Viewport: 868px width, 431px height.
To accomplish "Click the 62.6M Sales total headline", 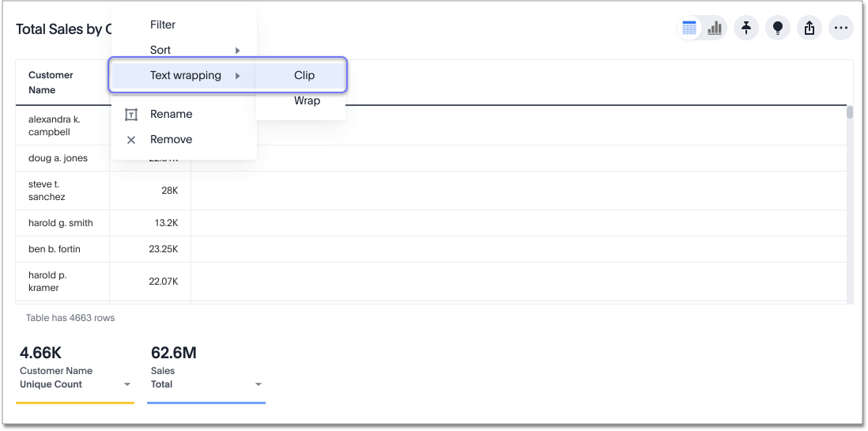I will (174, 353).
